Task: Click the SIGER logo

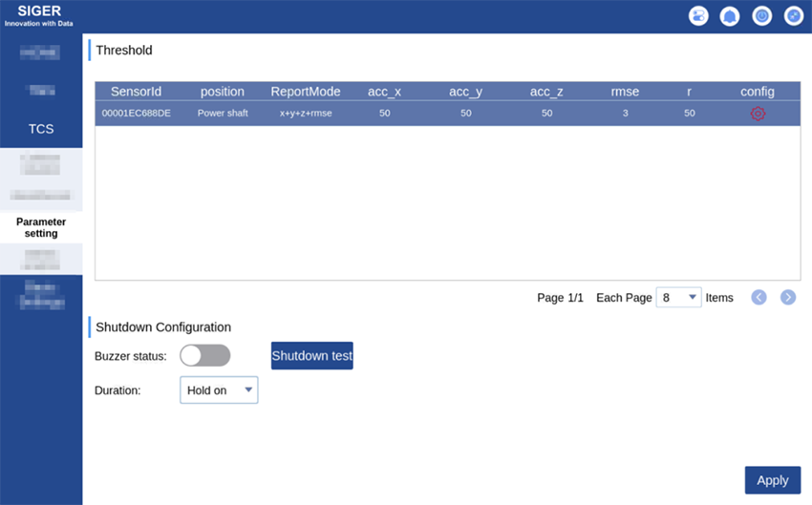Action: pyautogui.click(x=39, y=15)
